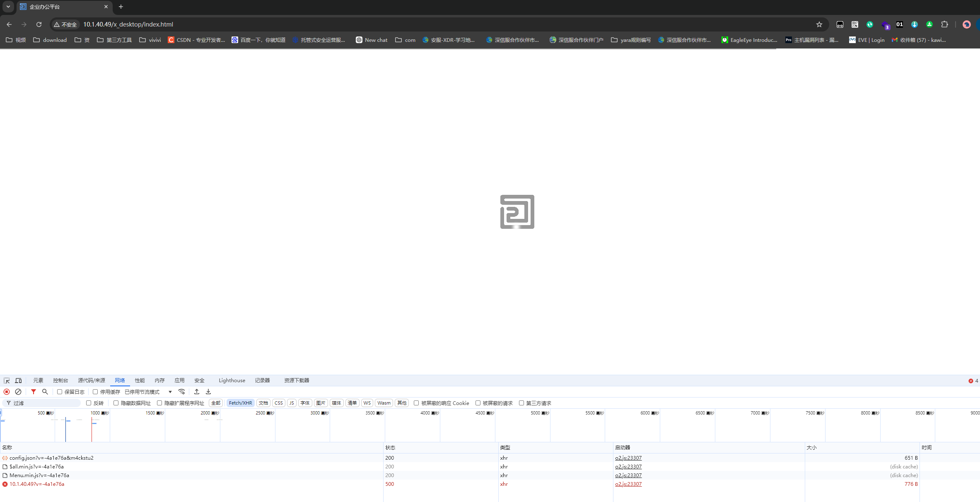Switch to the 控制台 tab
Viewport: 980px width, 502px height.
[60, 381]
